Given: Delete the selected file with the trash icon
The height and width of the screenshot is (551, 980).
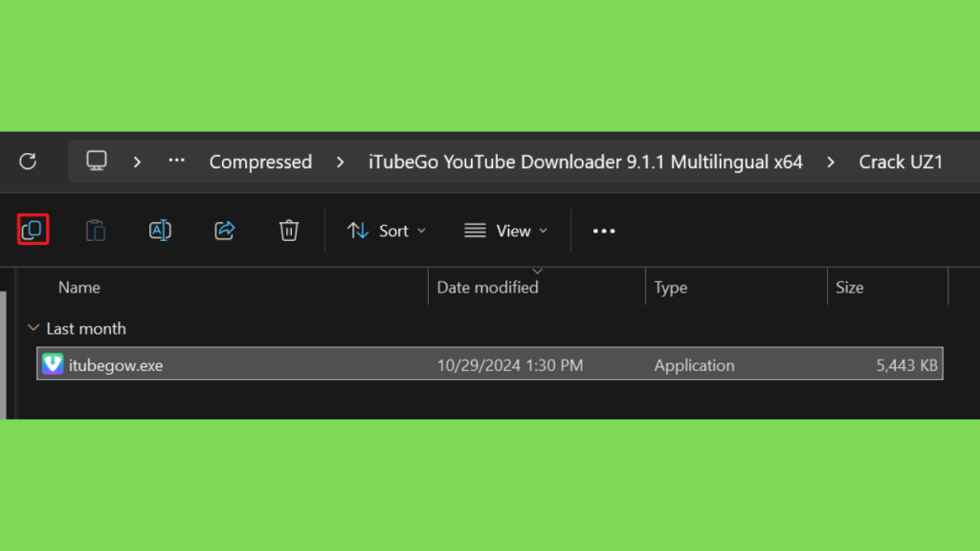Looking at the screenshot, I should 289,231.
